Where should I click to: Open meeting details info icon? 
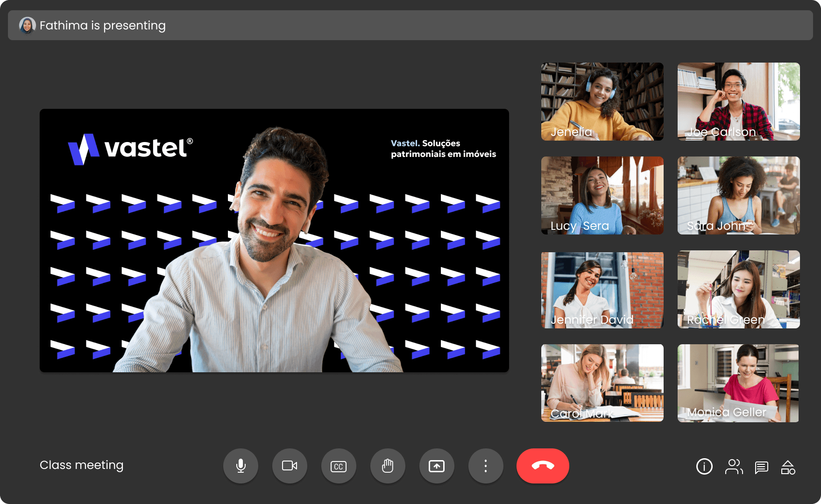[704, 466]
